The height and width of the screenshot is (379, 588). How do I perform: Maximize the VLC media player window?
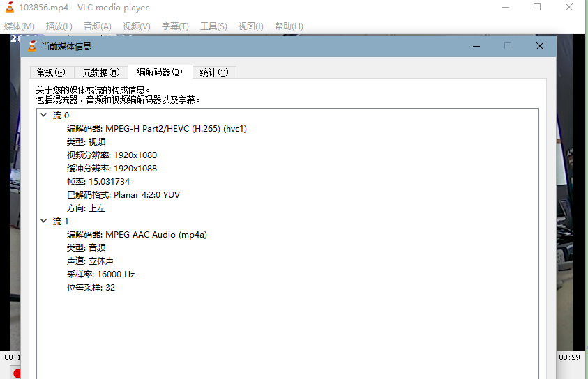tap(537, 7)
